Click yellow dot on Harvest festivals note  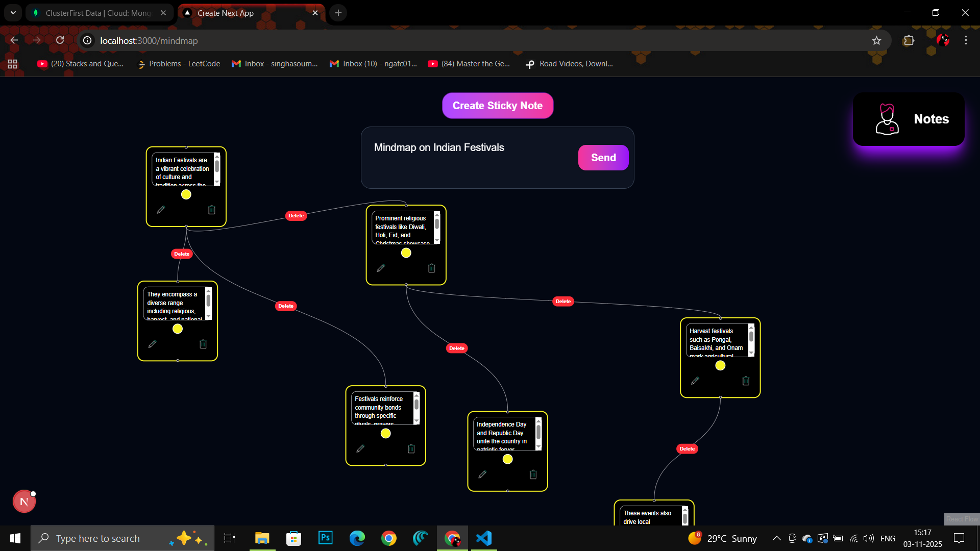[x=720, y=365]
